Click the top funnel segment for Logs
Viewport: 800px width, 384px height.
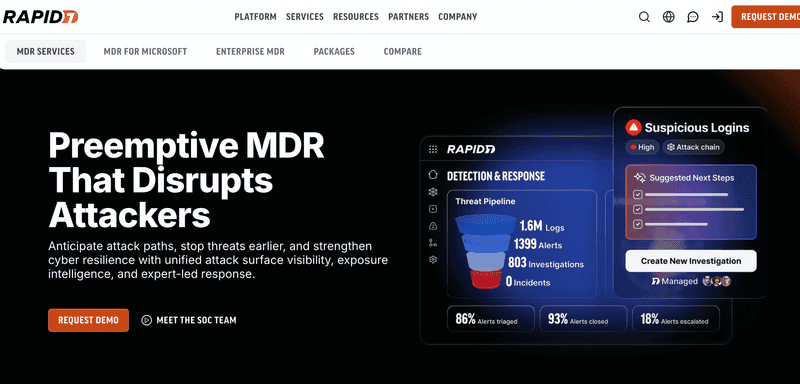pyautogui.click(x=485, y=224)
